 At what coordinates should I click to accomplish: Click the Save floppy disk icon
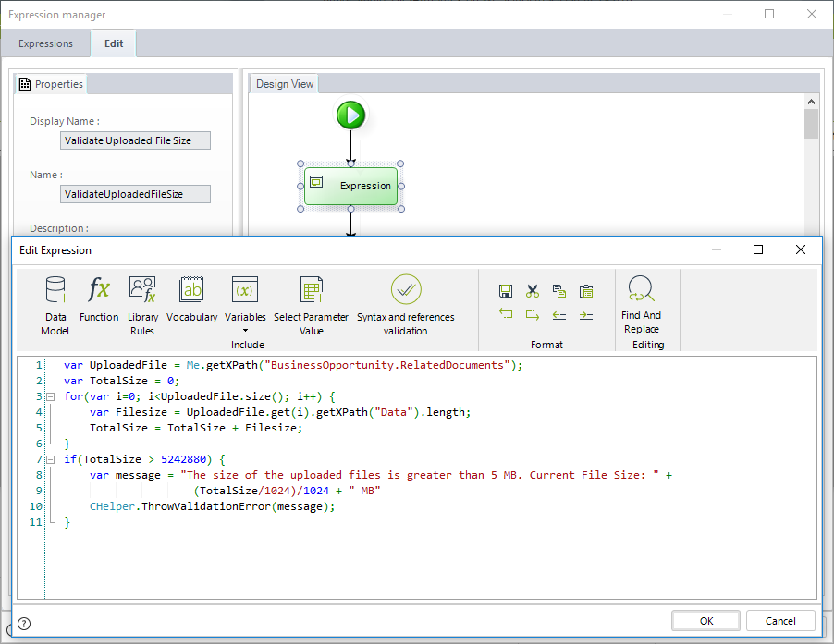point(506,291)
